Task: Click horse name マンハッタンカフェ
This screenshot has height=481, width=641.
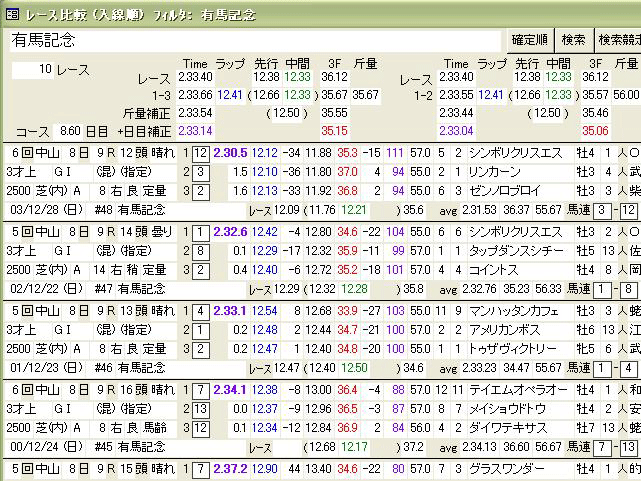Action: tap(513, 311)
